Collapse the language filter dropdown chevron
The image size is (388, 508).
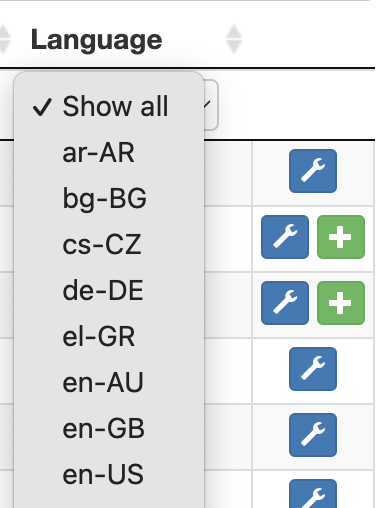point(207,105)
